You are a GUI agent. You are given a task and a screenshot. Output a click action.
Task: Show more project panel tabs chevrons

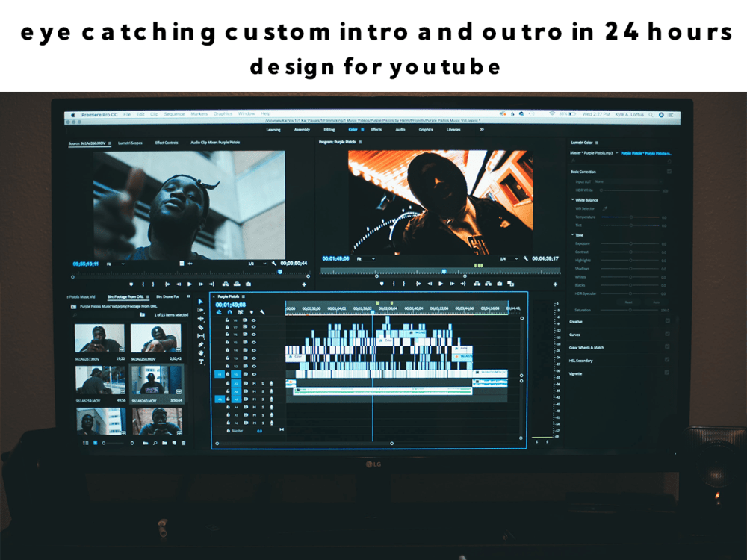click(189, 296)
